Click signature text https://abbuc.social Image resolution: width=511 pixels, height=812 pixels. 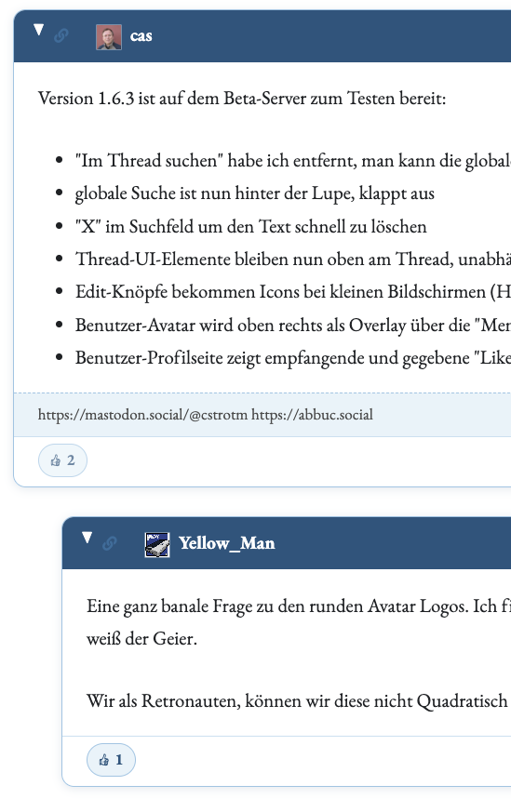312,415
